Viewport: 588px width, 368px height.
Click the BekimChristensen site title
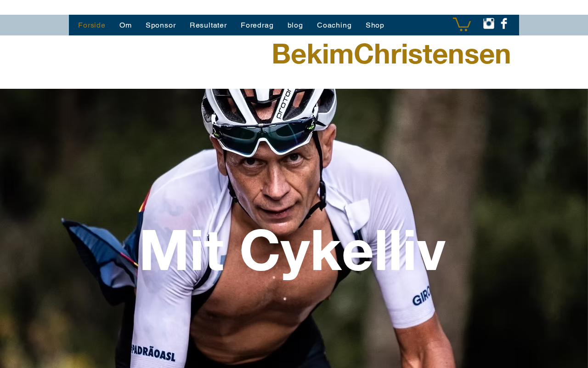[x=391, y=54]
